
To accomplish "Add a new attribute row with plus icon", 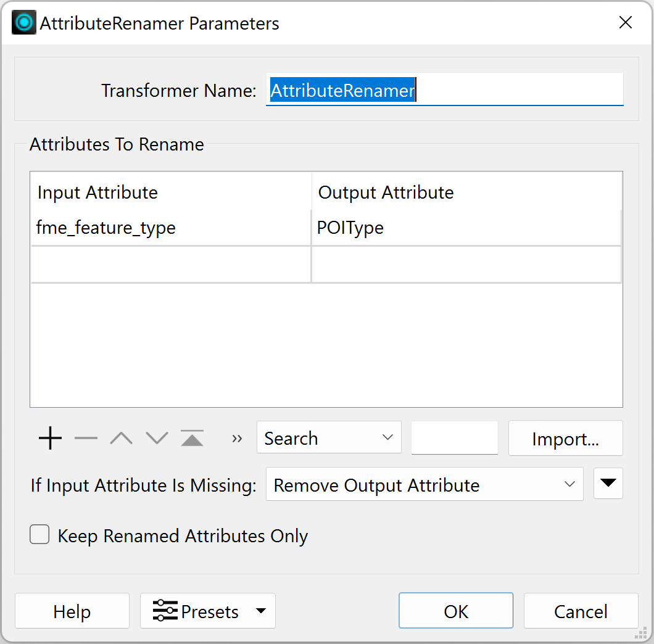I will click(50, 438).
